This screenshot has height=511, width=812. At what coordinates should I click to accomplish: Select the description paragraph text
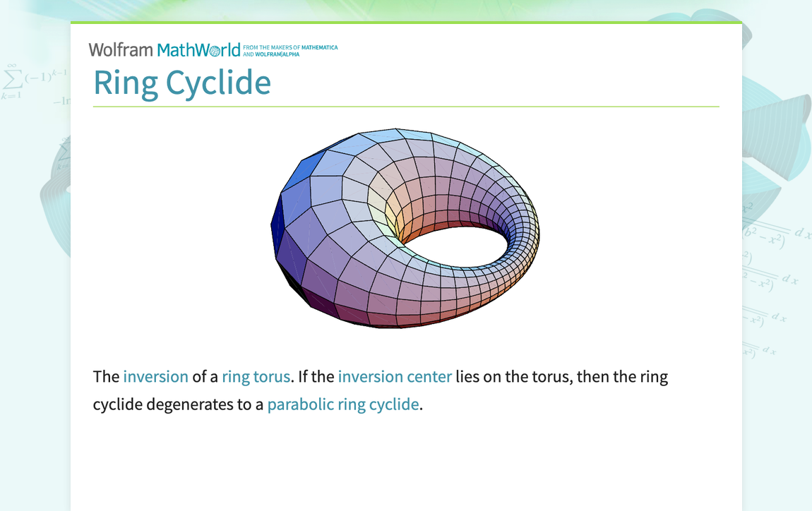pyautogui.click(x=381, y=390)
